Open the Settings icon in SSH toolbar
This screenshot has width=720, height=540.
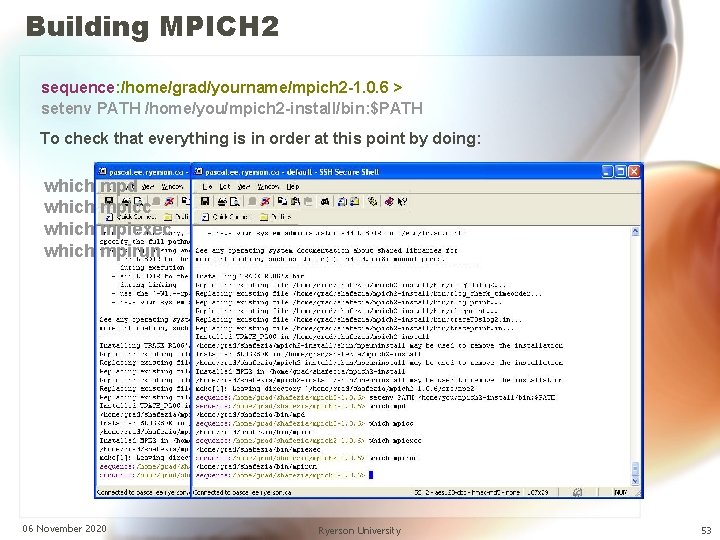click(x=372, y=201)
